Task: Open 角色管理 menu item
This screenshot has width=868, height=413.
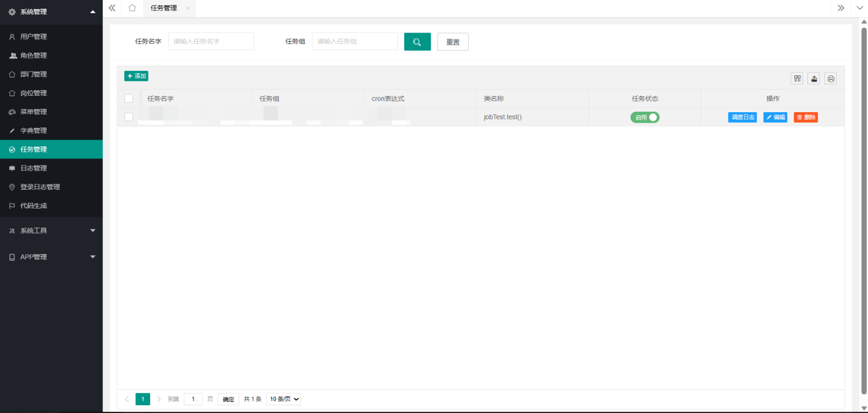Action: point(51,56)
